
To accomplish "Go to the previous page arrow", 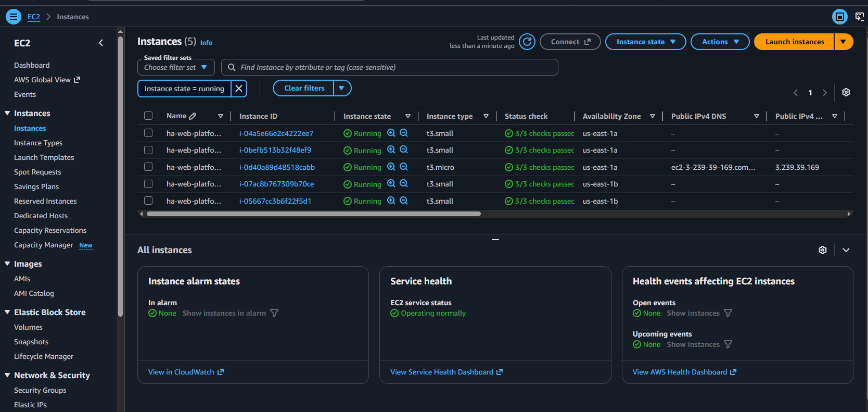I will pos(796,93).
